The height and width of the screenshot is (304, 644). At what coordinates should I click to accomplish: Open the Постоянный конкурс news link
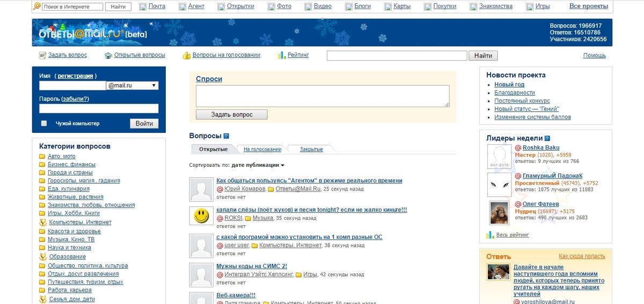[522, 101]
